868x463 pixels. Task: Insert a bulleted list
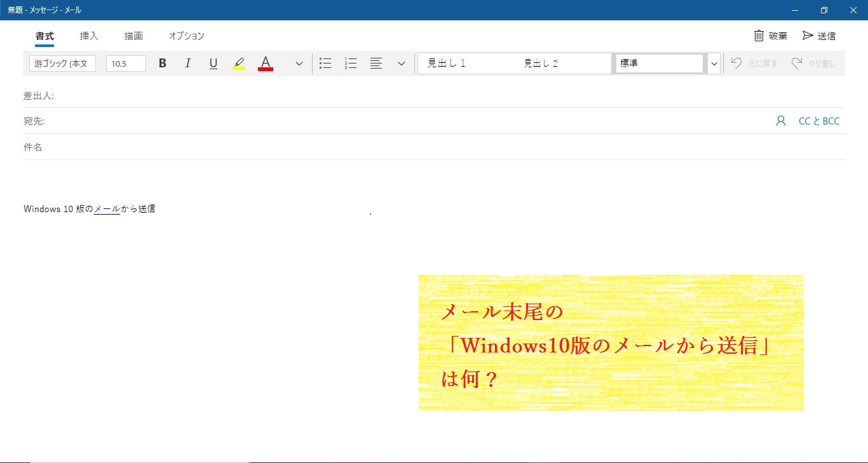(325, 64)
